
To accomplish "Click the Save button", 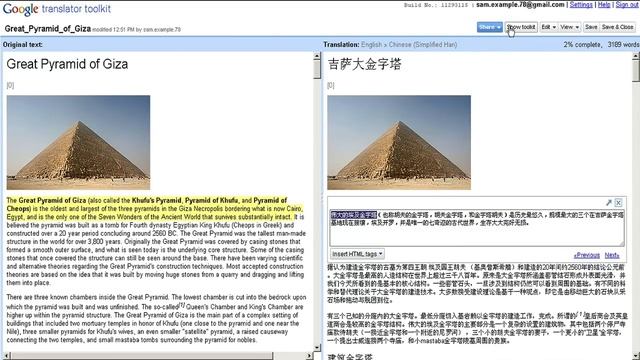I will click(591, 27).
